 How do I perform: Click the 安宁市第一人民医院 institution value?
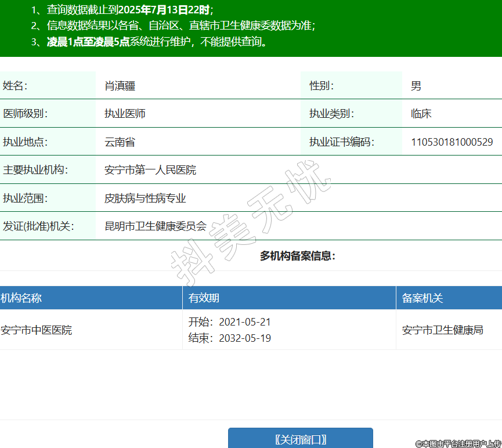(x=150, y=170)
